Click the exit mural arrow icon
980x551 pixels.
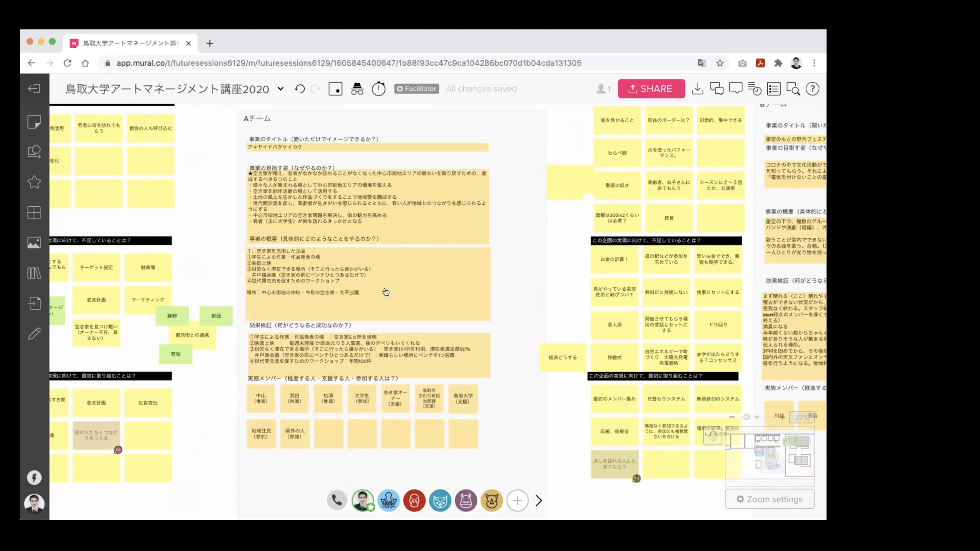point(34,88)
